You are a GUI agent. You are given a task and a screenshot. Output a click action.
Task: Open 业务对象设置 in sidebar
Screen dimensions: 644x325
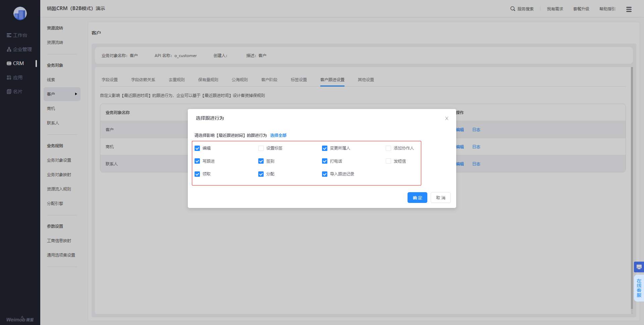coord(59,160)
